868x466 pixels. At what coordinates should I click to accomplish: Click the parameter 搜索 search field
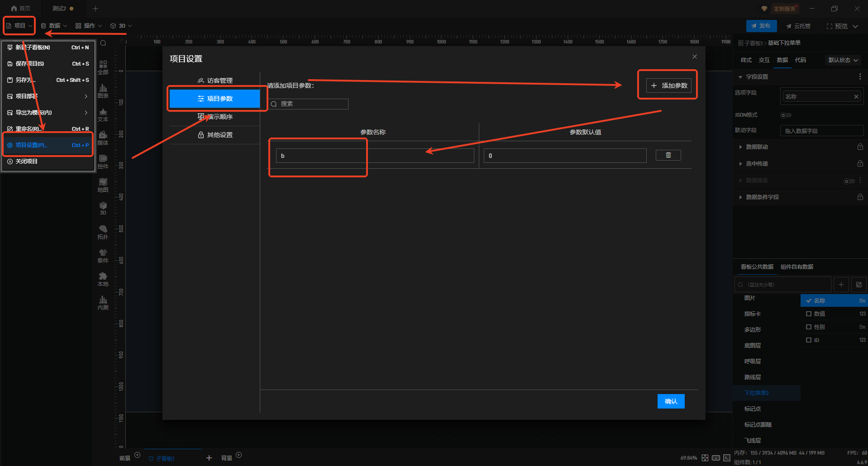point(312,104)
